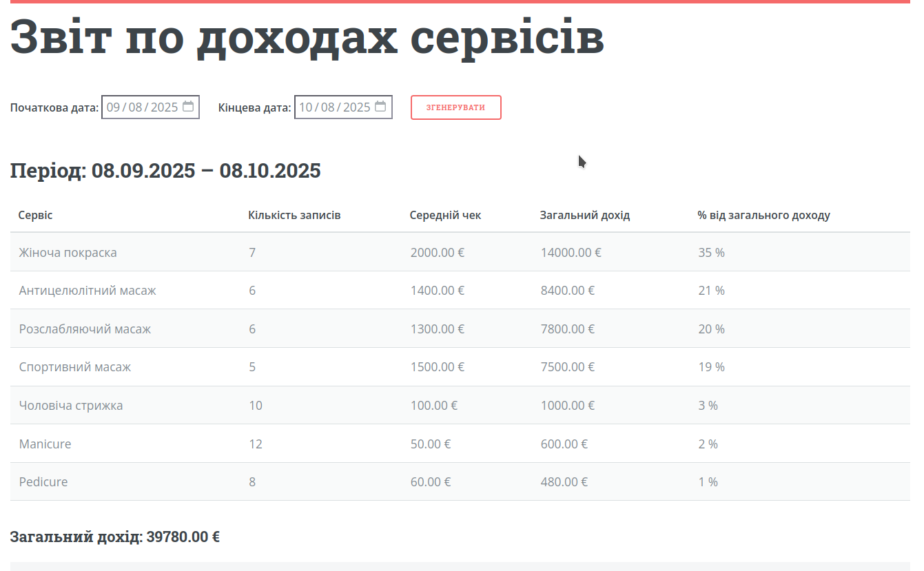Image resolution: width=924 pixels, height=571 pixels.
Task: Open the calendar icon for Кінцева дата
Action: point(381,107)
